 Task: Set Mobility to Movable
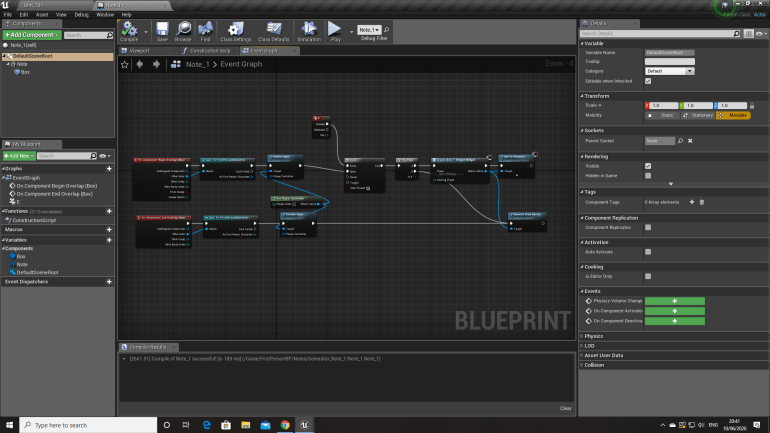click(x=733, y=115)
